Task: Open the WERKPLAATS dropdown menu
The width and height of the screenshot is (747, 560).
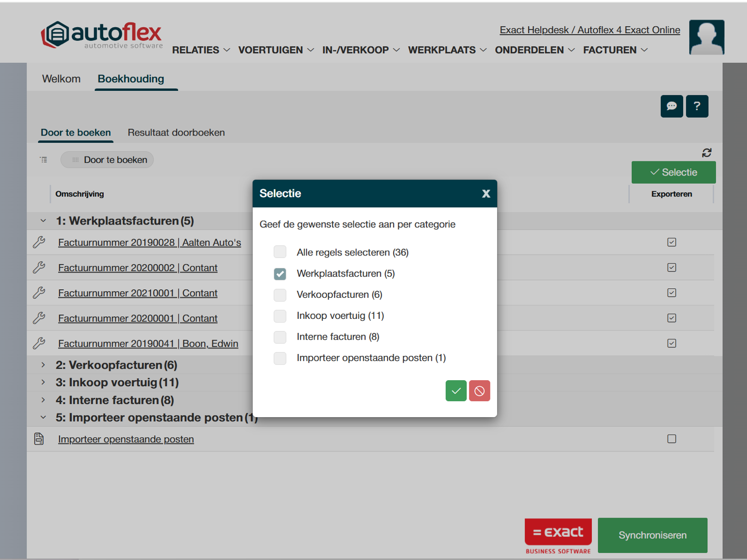Action: coord(447,50)
